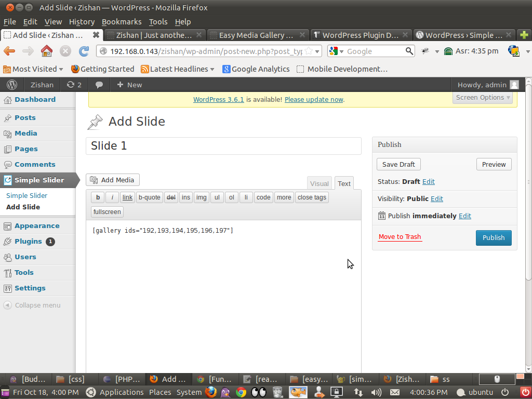Viewport: 532px width, 399px height.
Task: Edit the Draft status
Action: pos(429,181)
